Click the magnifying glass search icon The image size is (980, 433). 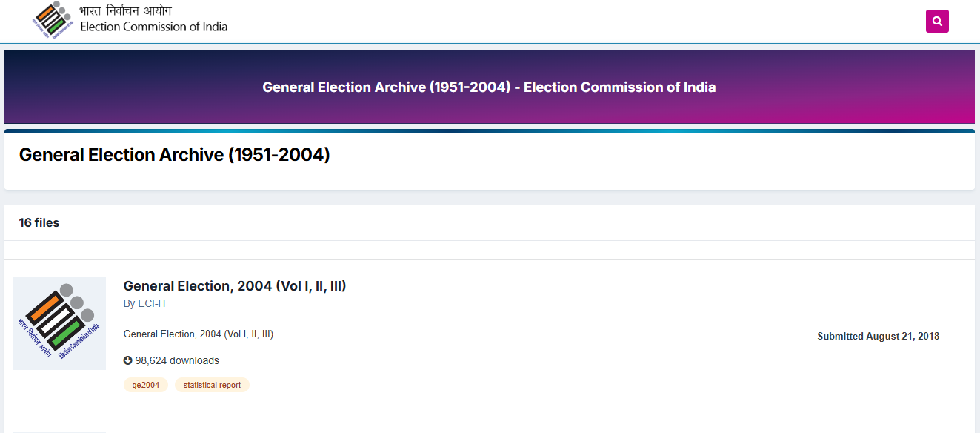point(937,21)
